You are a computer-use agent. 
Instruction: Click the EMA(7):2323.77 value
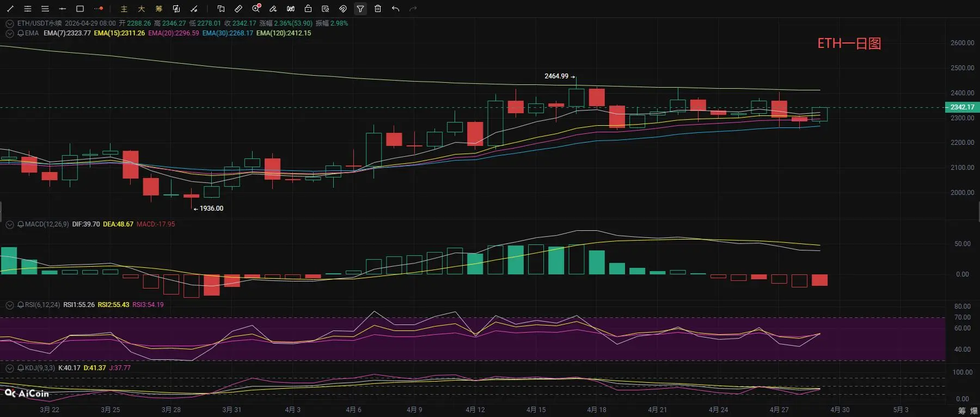pyautogui.click(x=67, y=33)
